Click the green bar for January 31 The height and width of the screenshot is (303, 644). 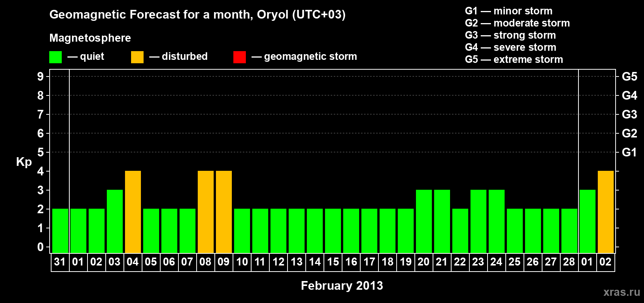click(60, 231)
